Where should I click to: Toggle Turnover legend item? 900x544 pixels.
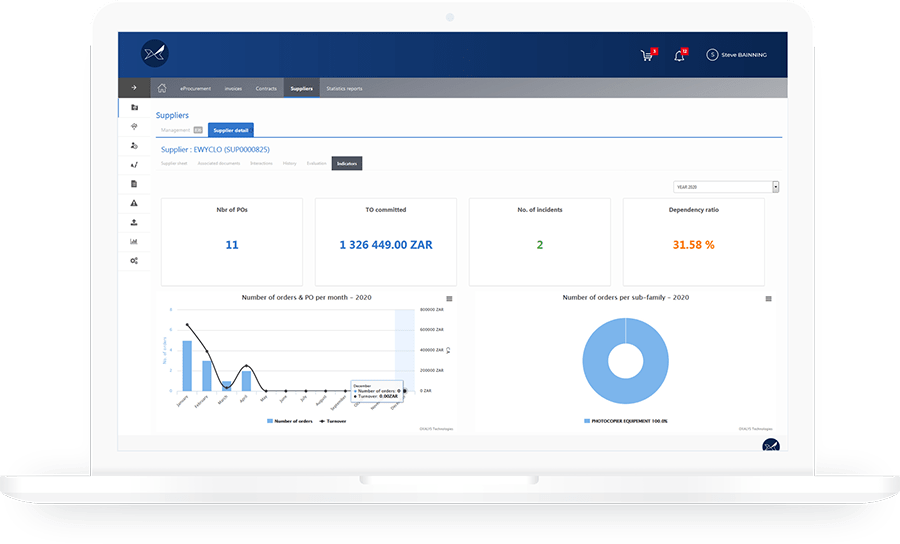click(x=332, y=421)
